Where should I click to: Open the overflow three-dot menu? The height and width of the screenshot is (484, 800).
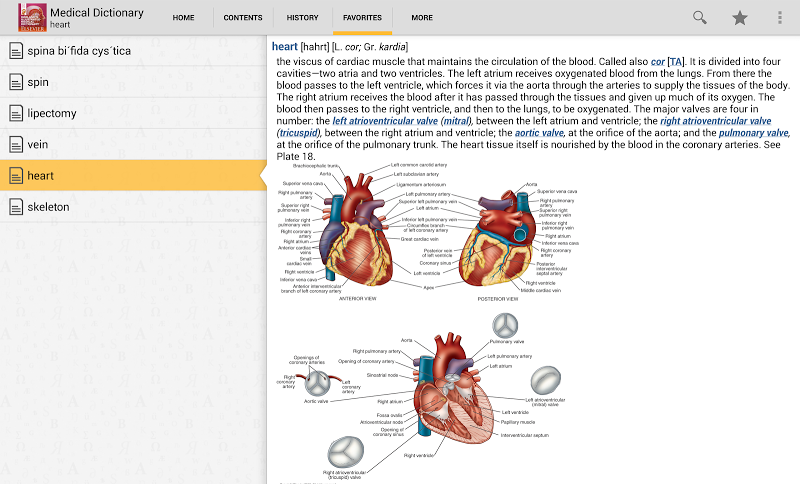[x=780, y=17]
